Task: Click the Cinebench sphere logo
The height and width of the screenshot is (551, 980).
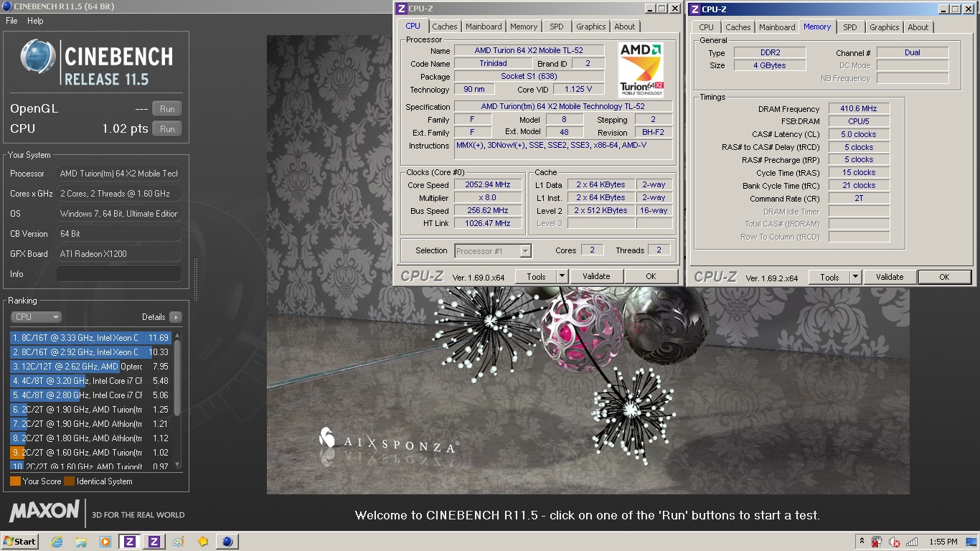Action: pos(38,57)
